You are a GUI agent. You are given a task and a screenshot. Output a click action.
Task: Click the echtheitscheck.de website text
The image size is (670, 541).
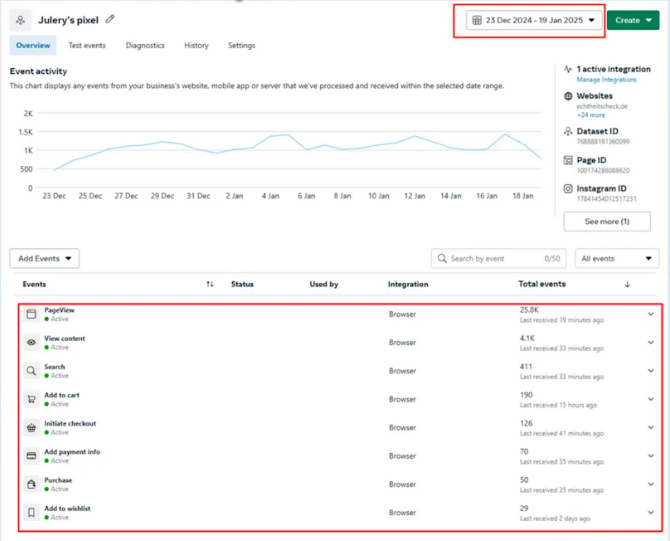602,106
